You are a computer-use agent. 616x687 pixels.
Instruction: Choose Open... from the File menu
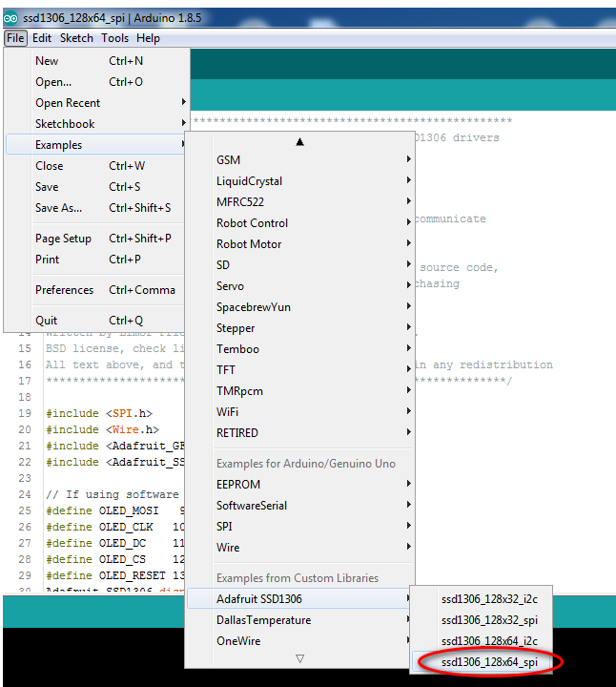coord(96,82)
